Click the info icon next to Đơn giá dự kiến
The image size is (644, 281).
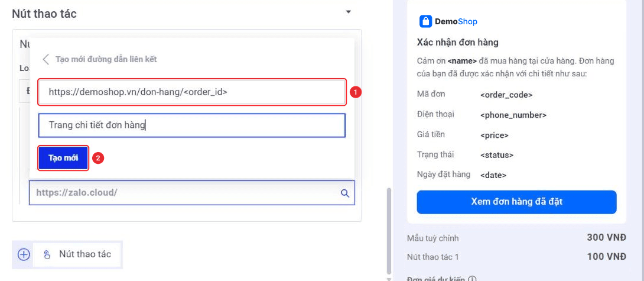point(472,279)
